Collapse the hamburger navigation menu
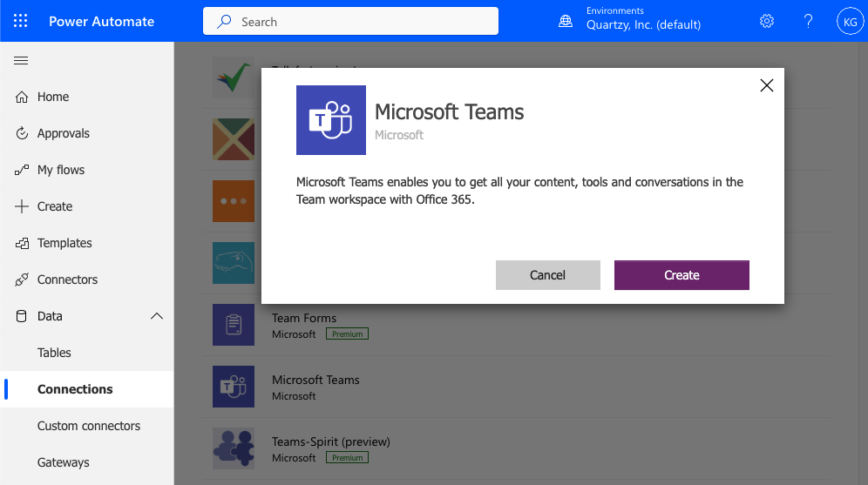The width and height of the screenshot is (868, 485). (x=21, y=60)
